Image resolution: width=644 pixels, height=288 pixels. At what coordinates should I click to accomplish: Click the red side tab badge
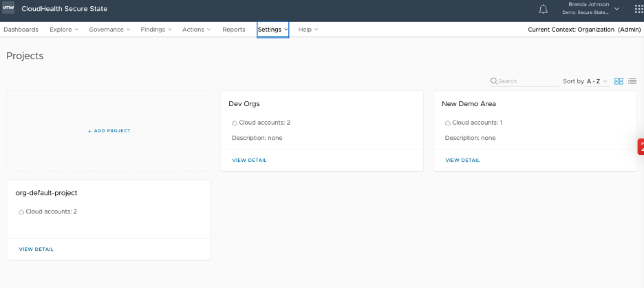(x=641, y=147)
